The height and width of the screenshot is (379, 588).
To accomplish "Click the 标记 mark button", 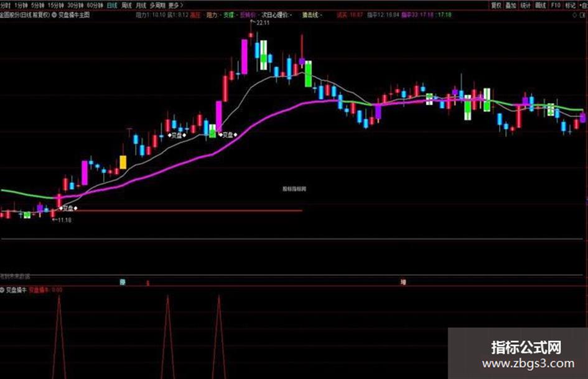I will [x=570, y=5].
